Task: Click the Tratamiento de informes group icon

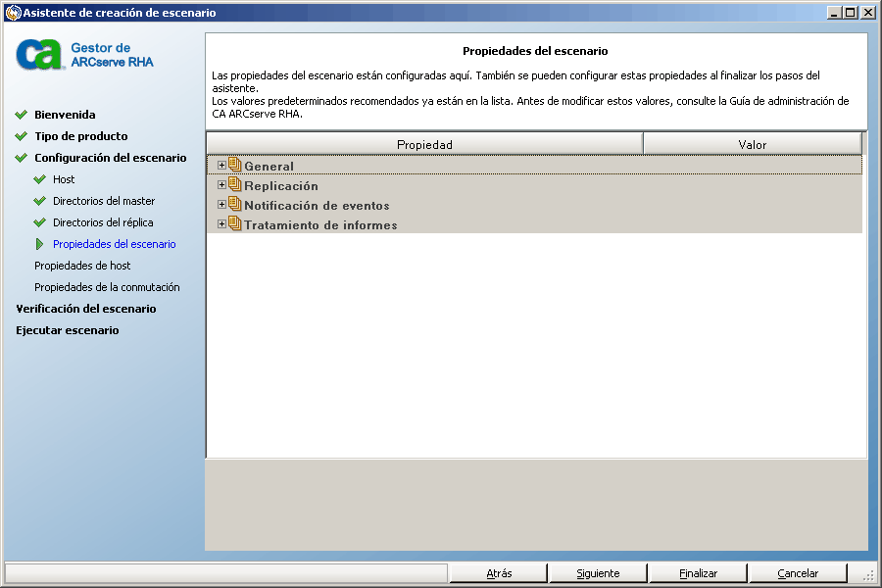Action: (234, 224)
